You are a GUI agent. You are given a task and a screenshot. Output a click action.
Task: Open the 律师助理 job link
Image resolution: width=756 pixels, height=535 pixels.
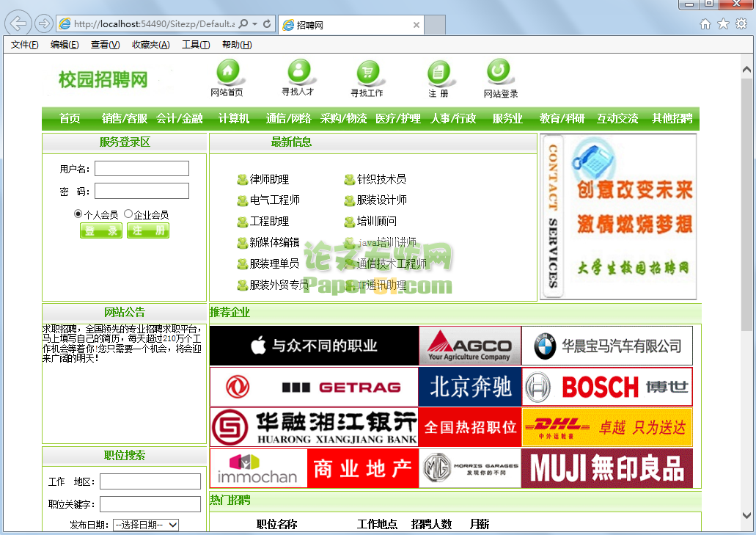(269, 180)
